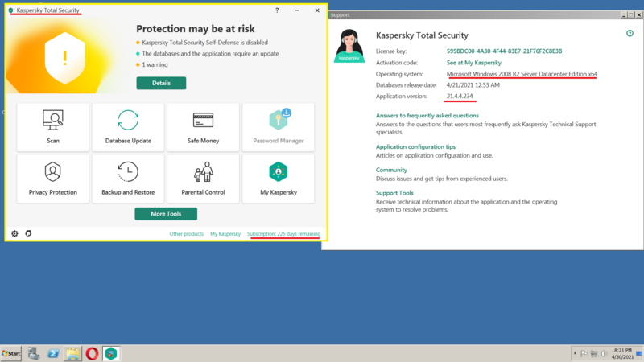Click the Details button
The image size is (644, 362).
click(x=161, y=83)
